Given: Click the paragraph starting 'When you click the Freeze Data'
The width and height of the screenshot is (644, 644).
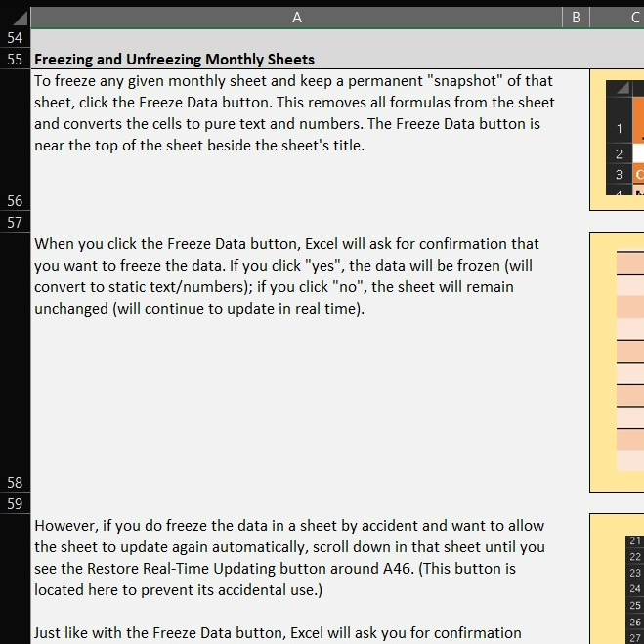Looking at the screenshot, I should coord(286,277).
